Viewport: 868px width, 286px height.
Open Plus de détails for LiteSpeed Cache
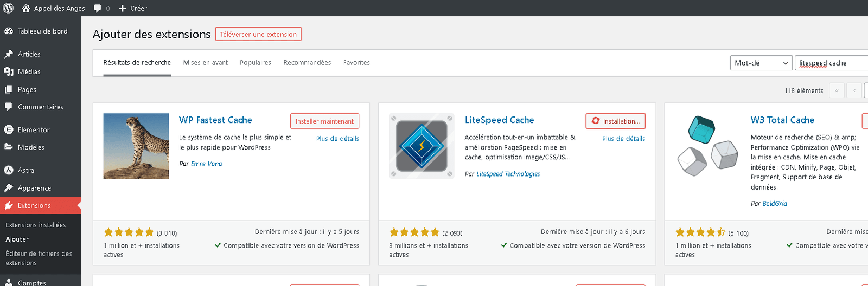[623, 139]
